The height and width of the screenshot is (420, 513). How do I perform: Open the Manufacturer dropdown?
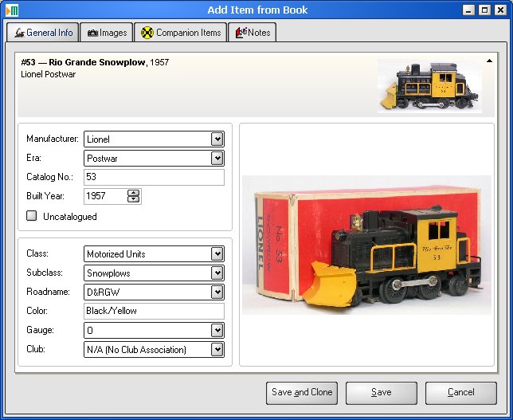217,139
